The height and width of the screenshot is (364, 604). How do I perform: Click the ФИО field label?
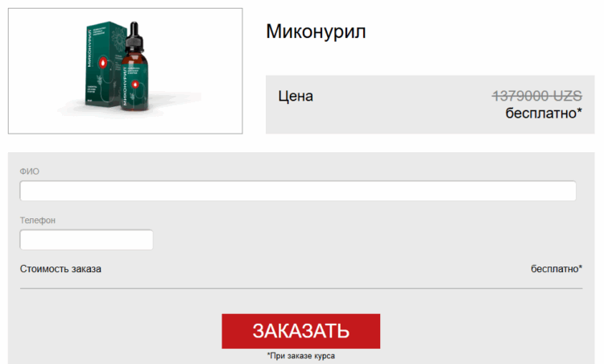[x=30, y=172]
